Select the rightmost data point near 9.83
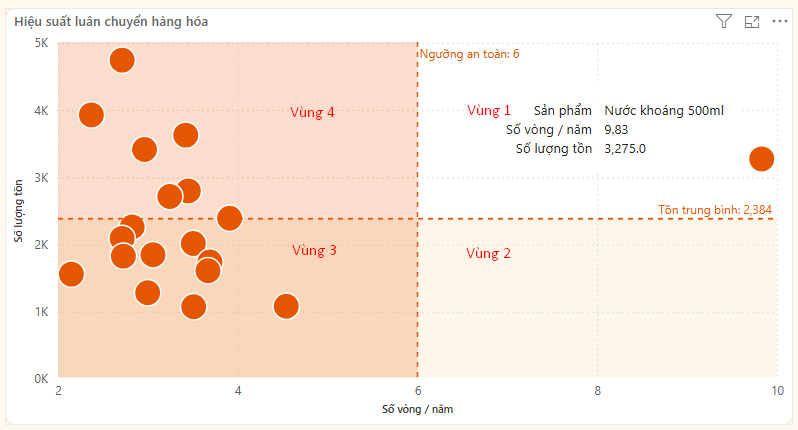The image size is (798, 430). [761, 158]
